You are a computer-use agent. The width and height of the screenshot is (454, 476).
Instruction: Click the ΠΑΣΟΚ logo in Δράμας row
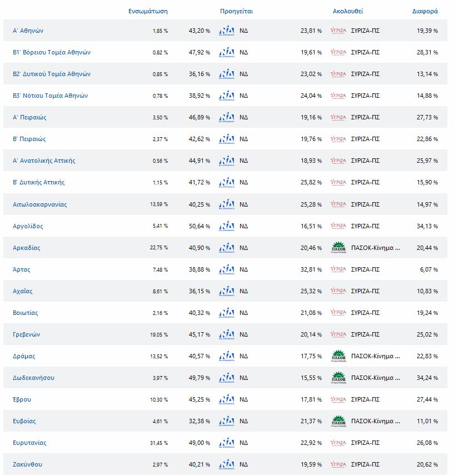(x=338, y=356)
